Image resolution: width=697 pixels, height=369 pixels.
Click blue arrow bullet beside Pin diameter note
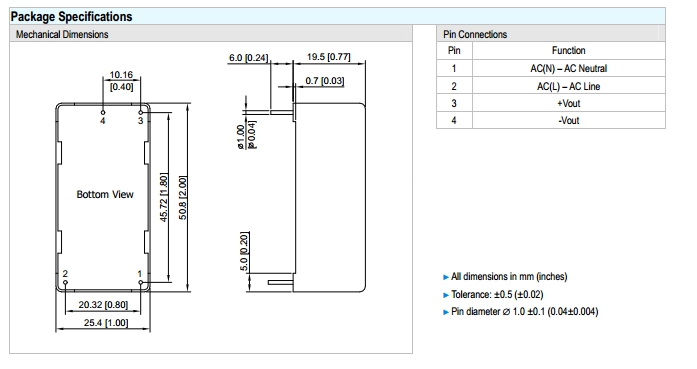[446, 312]
